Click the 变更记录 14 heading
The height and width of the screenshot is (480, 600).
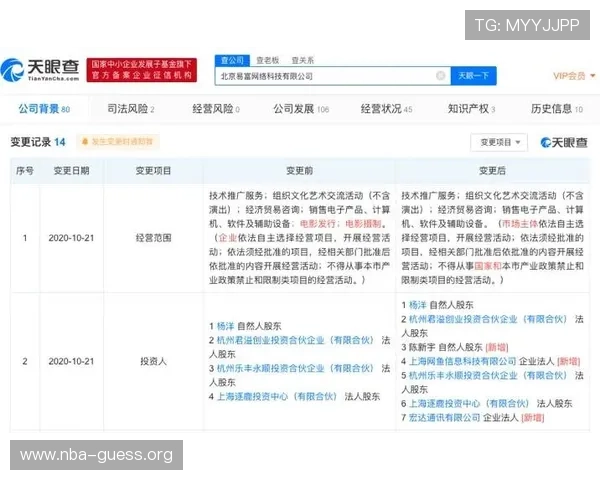pos(38,142)
